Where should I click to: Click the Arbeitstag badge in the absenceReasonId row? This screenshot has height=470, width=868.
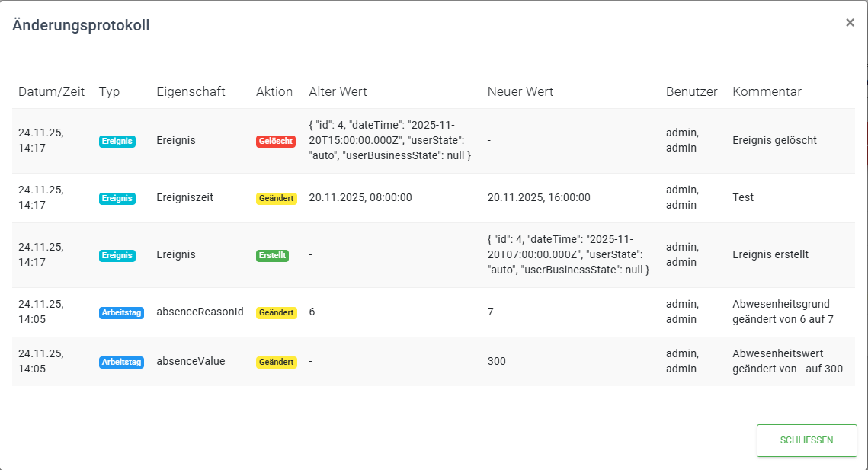click(x=121, y=312)
